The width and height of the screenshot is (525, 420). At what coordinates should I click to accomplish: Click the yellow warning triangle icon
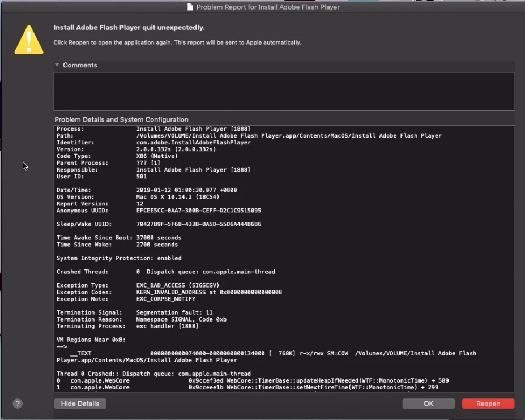[29, 40]
